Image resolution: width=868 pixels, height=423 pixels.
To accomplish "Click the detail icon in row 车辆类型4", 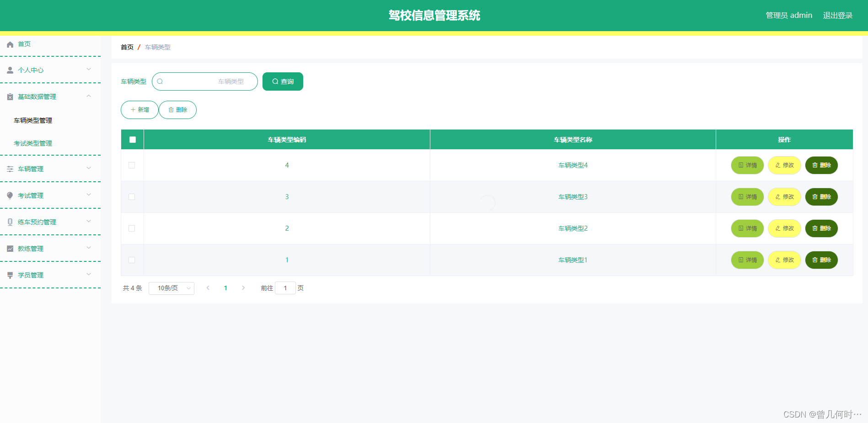I will (x=741, y=165).
